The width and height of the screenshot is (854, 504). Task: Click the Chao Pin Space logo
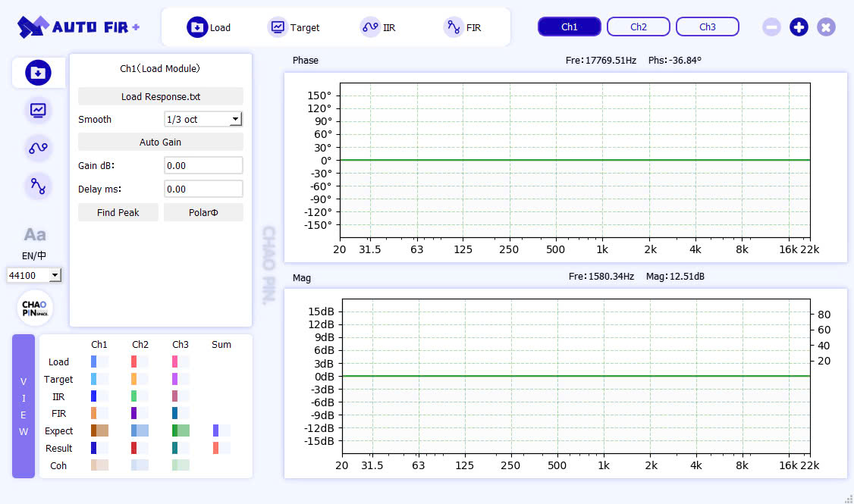pyautogui.click(x=35, y=308)
